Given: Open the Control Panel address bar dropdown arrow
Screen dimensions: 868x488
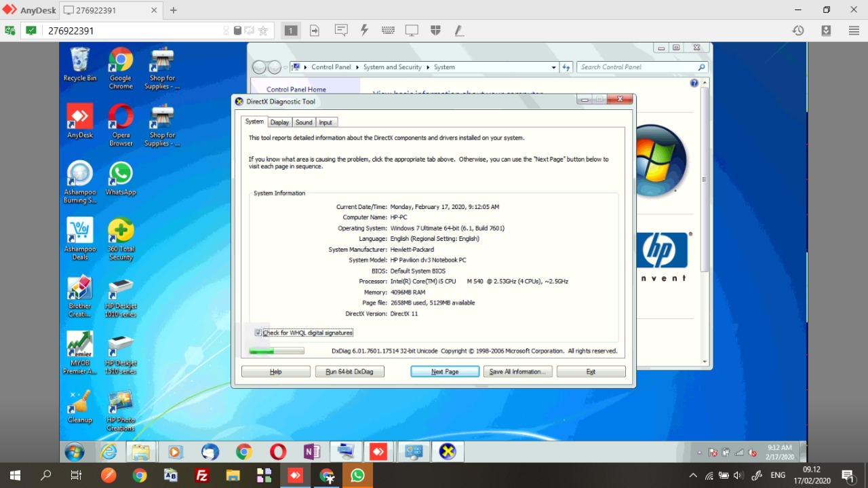Looking at the screenshot, I should pos(554,67).
